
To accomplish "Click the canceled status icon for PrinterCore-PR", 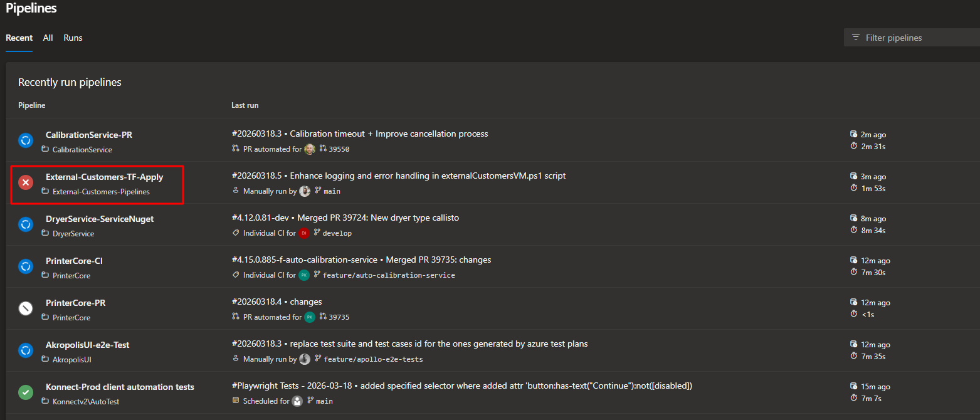I will (x=26, y=308).
